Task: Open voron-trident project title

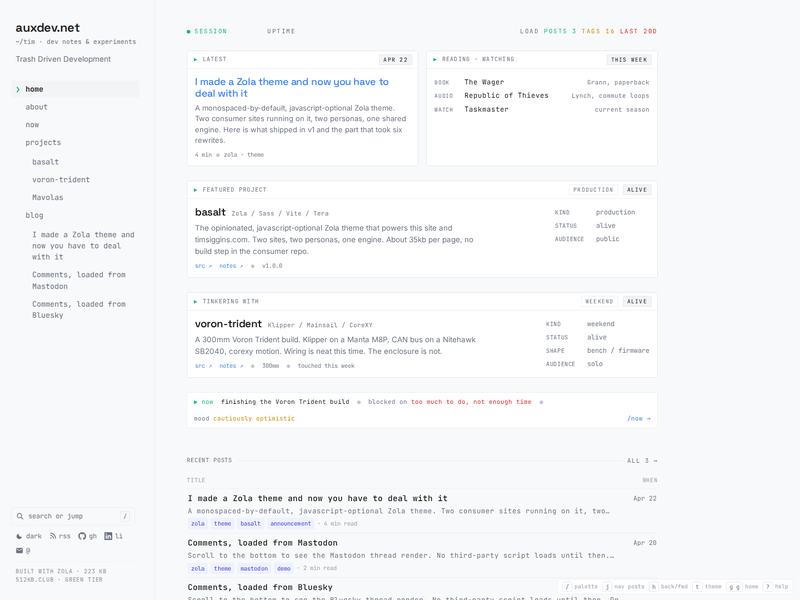Action: (228, 324)
